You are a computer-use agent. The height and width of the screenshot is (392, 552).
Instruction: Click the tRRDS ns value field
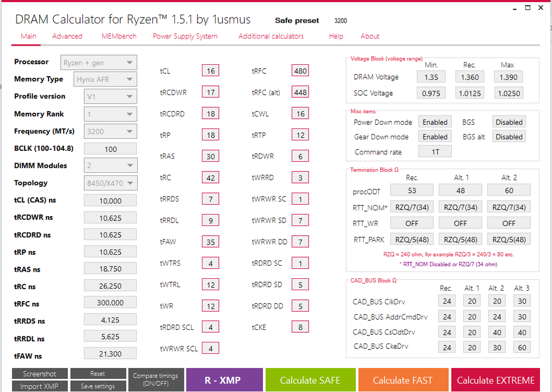110,320
